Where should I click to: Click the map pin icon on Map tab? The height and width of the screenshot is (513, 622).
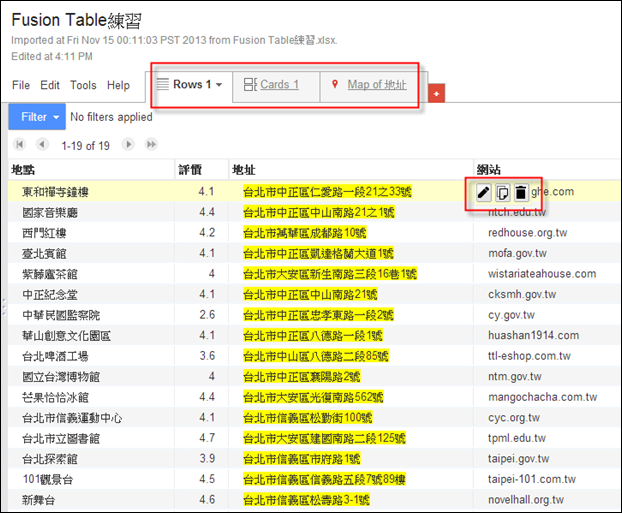(335, 84)
